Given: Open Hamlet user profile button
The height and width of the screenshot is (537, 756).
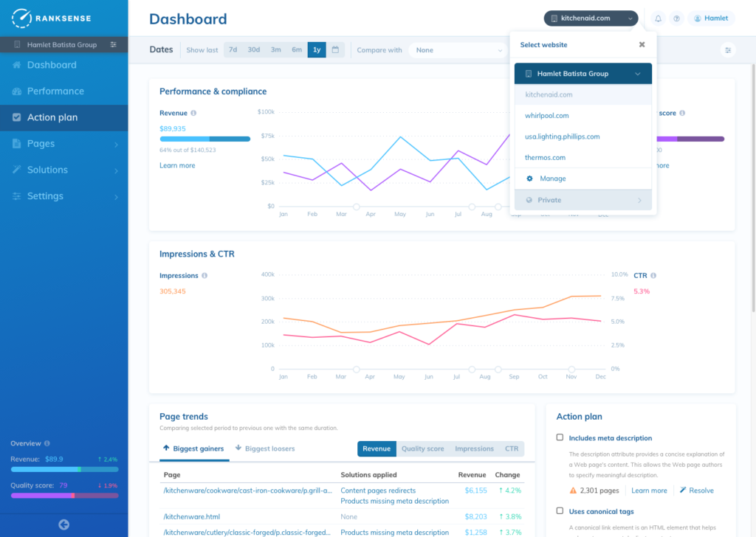Looking at the screenshot, I should tap(711, 18).
